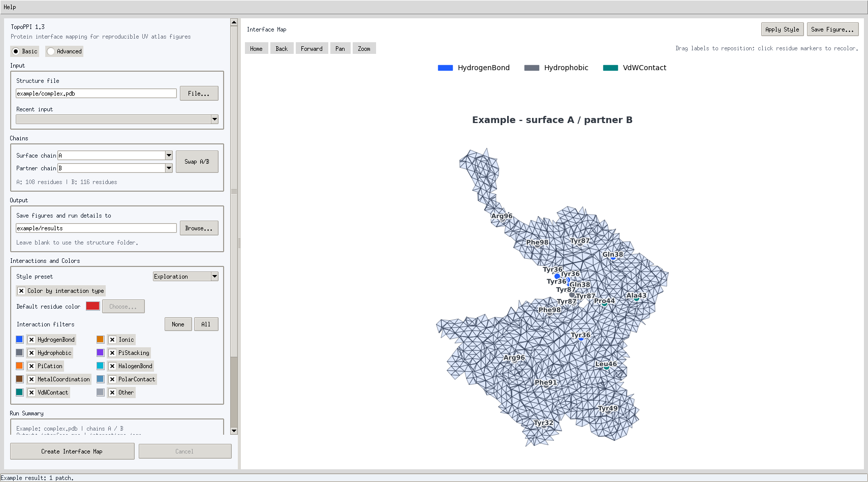
Task: Click the steel-blue PolarContact color swatch
Action: [x=100, y=379]
